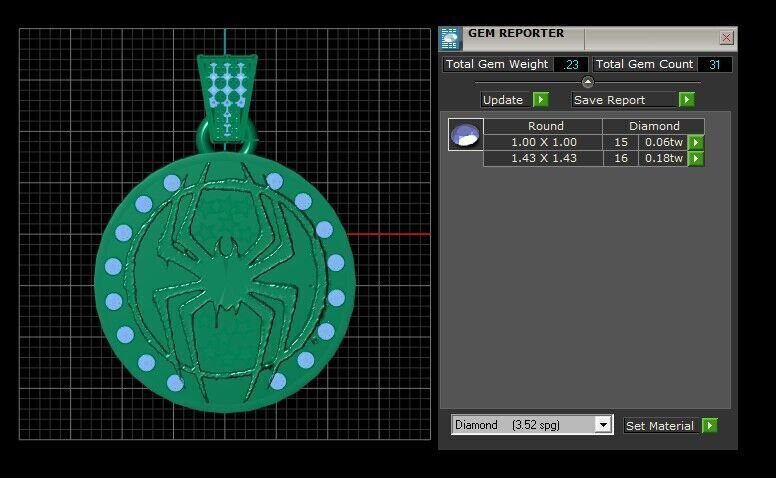Select the Total Gem Weight value .23

pos(571,64)
